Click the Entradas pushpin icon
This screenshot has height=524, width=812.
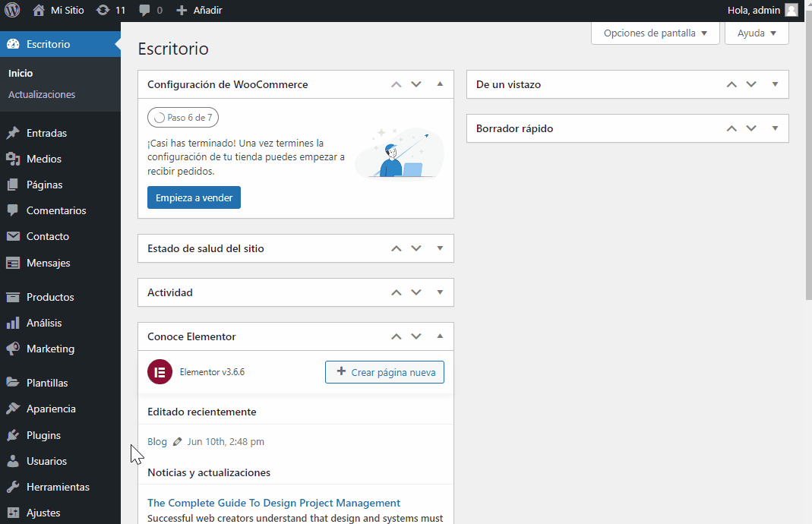(13, 133)
